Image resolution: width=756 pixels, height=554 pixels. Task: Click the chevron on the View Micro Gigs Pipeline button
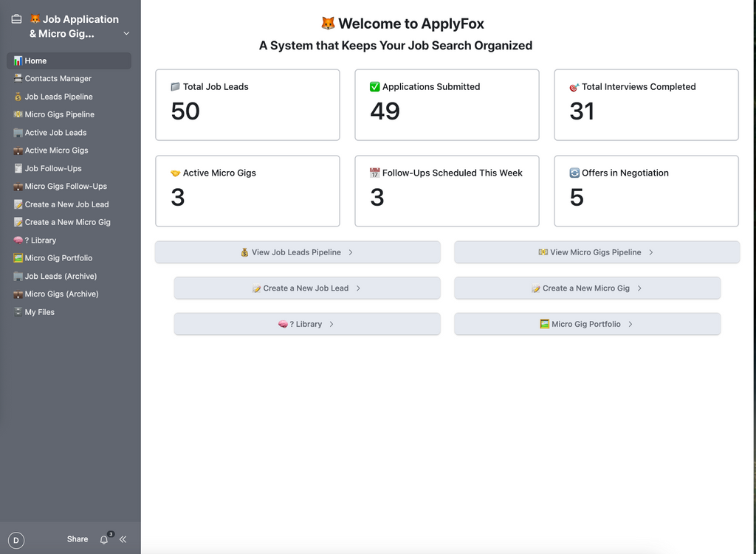click(651, 252)
